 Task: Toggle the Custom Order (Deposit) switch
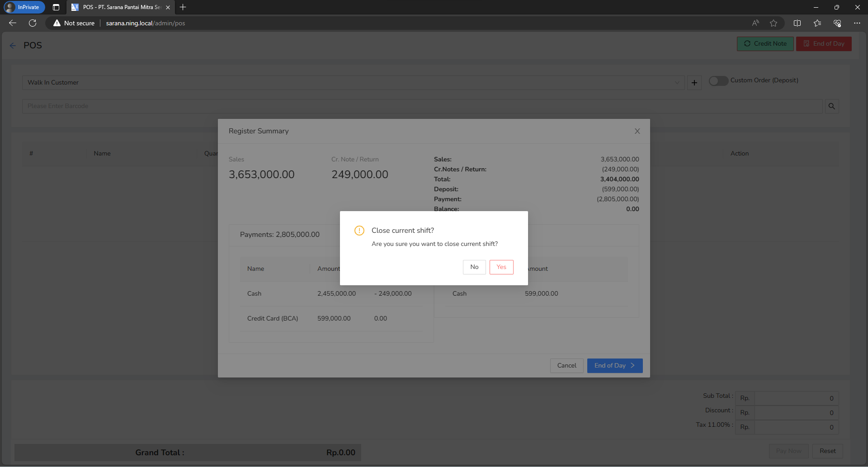718,81
